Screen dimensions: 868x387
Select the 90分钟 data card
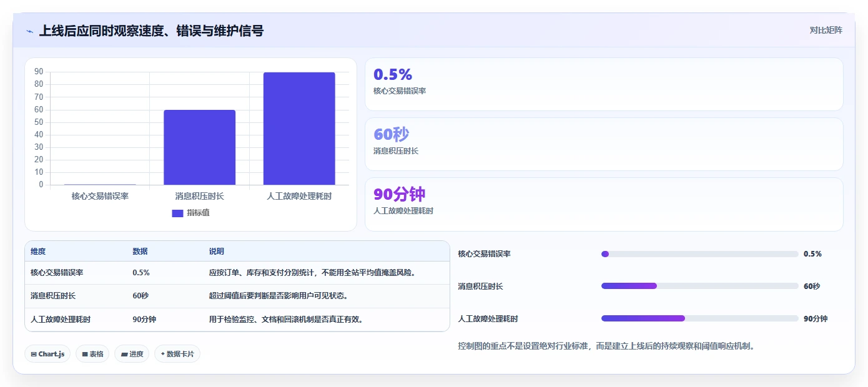click(604, 204)
